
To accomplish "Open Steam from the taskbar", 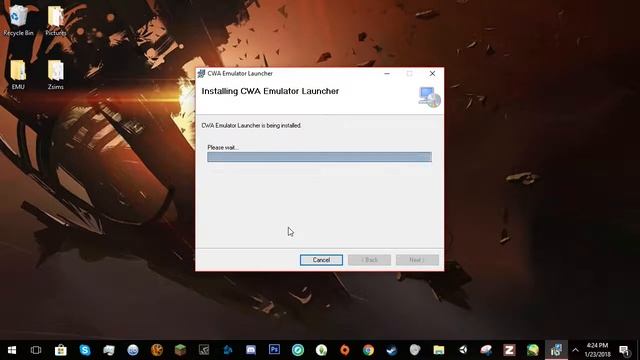I will pos(392,350).
